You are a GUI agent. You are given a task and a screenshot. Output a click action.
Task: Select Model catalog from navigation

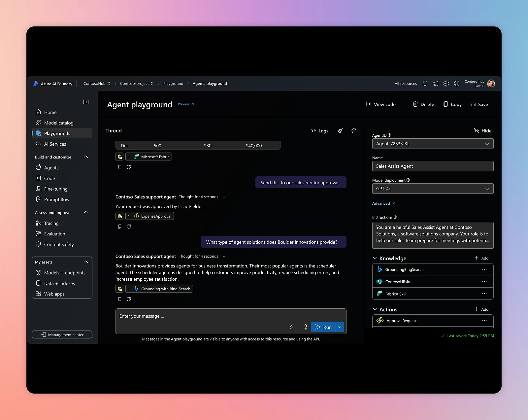pyautogui.click(x=59, y=123)
